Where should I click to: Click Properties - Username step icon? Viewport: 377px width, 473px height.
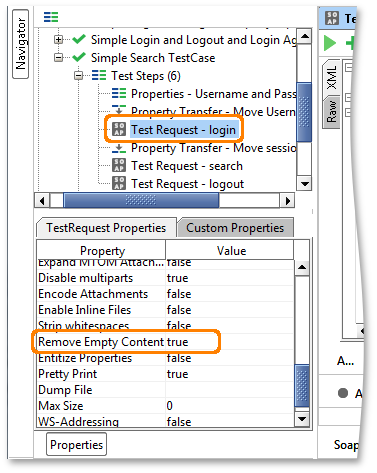tap(119, 93)
